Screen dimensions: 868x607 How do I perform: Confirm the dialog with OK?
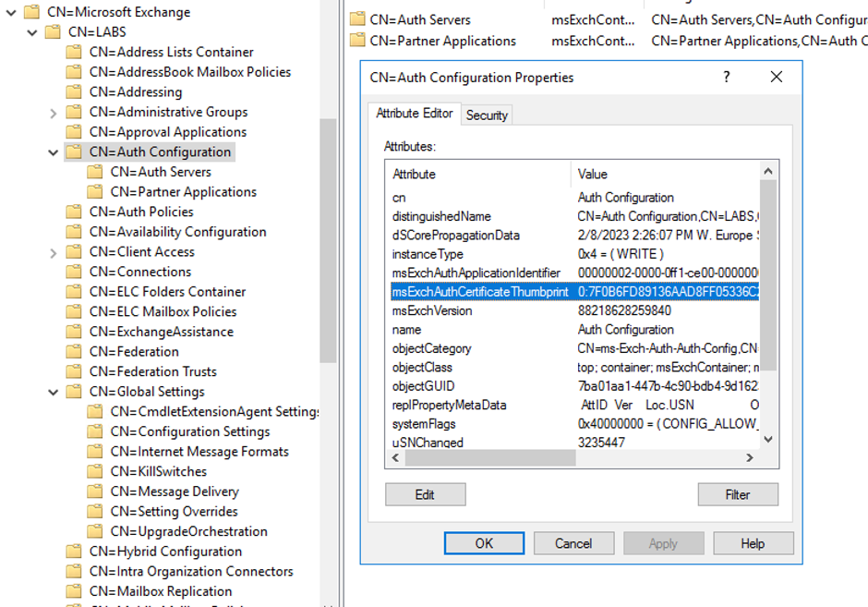[x=484, y=543]
